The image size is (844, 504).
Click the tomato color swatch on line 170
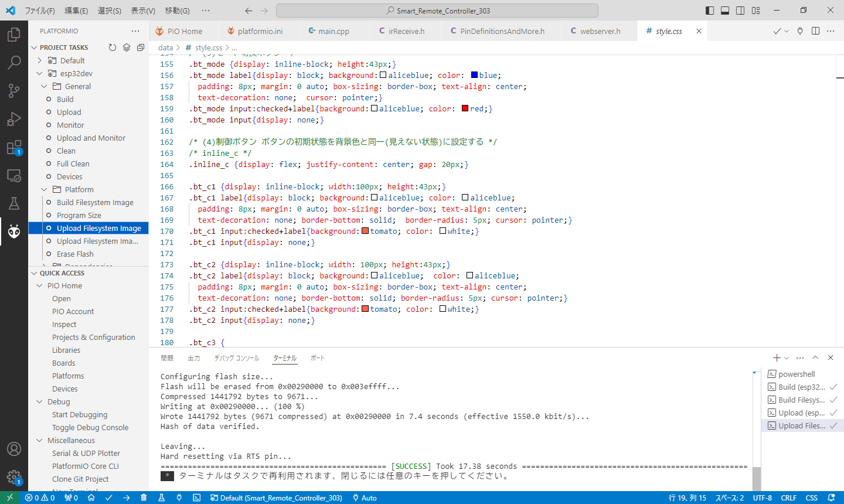point(365,231)
